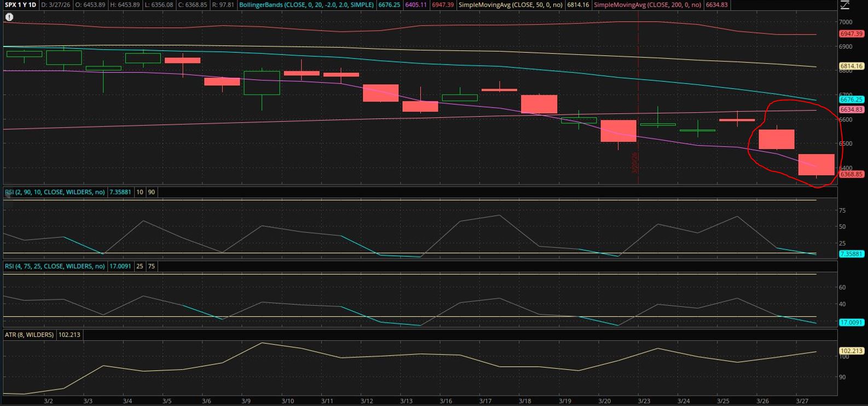Click the 7.35881 RSI value bubble

pyautogui.click(x=851, y=254)
